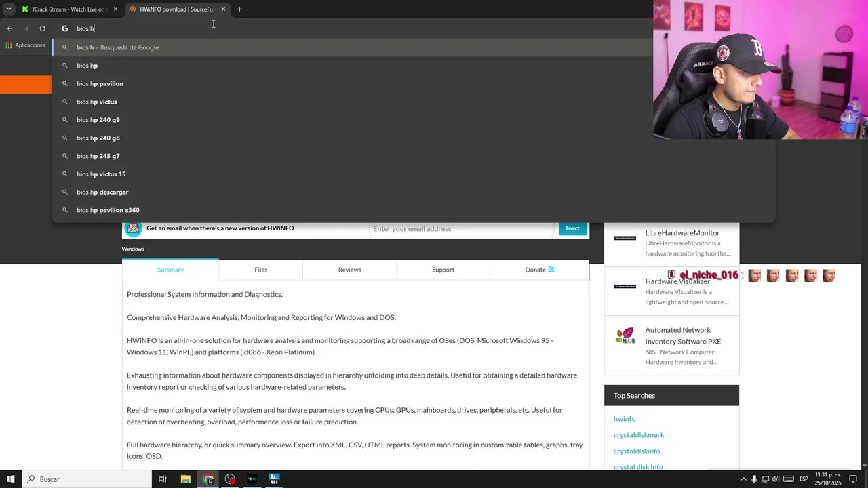Image resolution: width=868 pixels, height=488 pixels.
Task: Click the address bar containing 'bios h'
Action: point(353,28)
